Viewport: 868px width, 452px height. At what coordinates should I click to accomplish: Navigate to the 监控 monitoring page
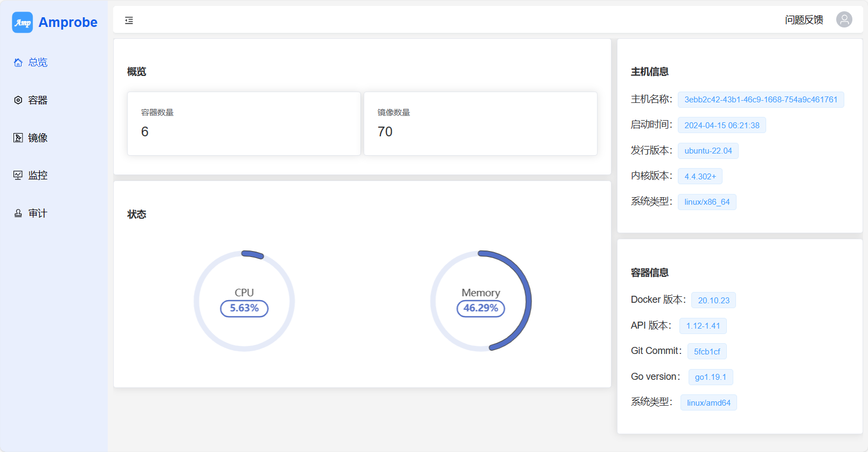coord(38,175)
